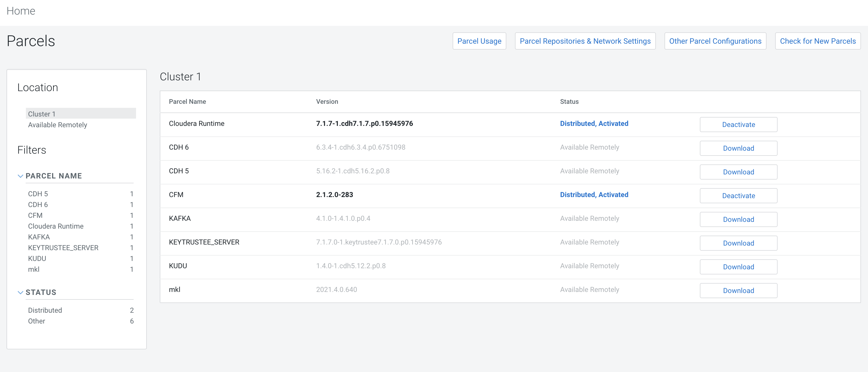Deactivate the CFM parcel
Image resolution: width=868 pixels, height=372 pixels.
pos(738,196)
